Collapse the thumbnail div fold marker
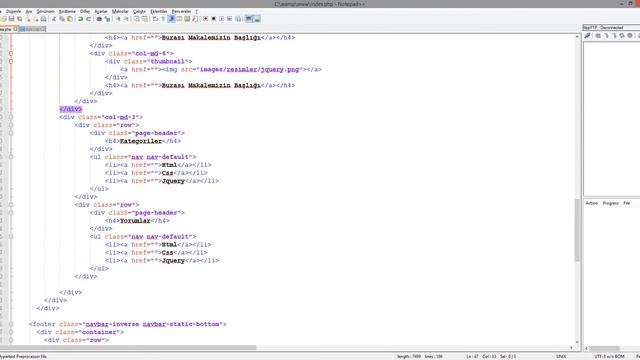This screenshot has height=360, width=640. (11, 61)
